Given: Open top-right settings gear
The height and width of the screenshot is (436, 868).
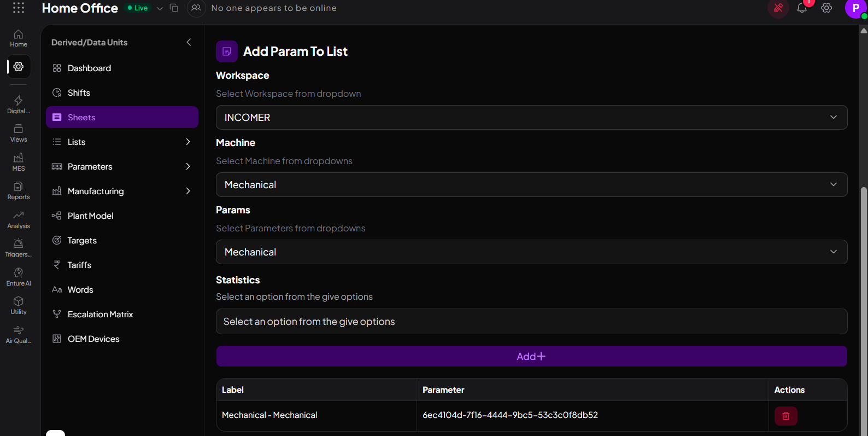Looking at the screenshot, I should point(826,8).
